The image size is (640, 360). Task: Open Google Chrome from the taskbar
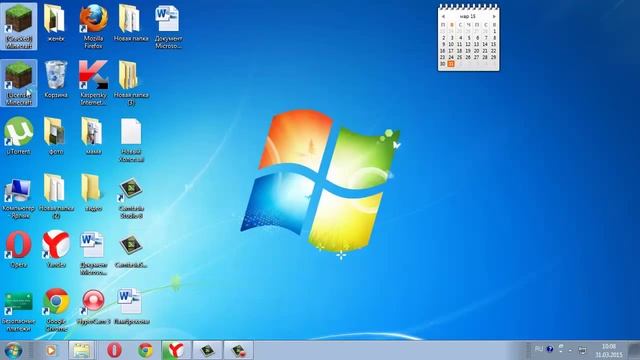[x=145, y=351]
